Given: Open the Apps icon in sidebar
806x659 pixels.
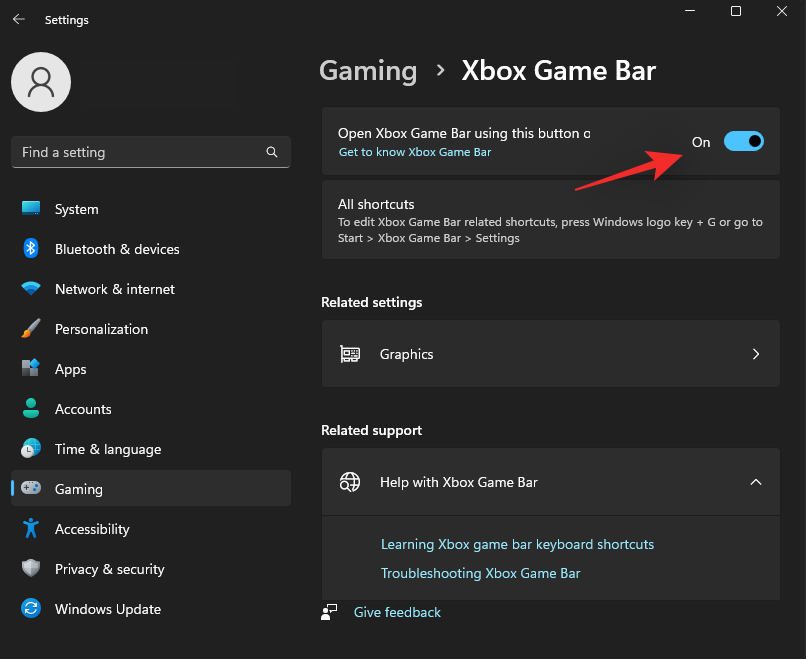Looking at the screenshot, I should point(31,369).
